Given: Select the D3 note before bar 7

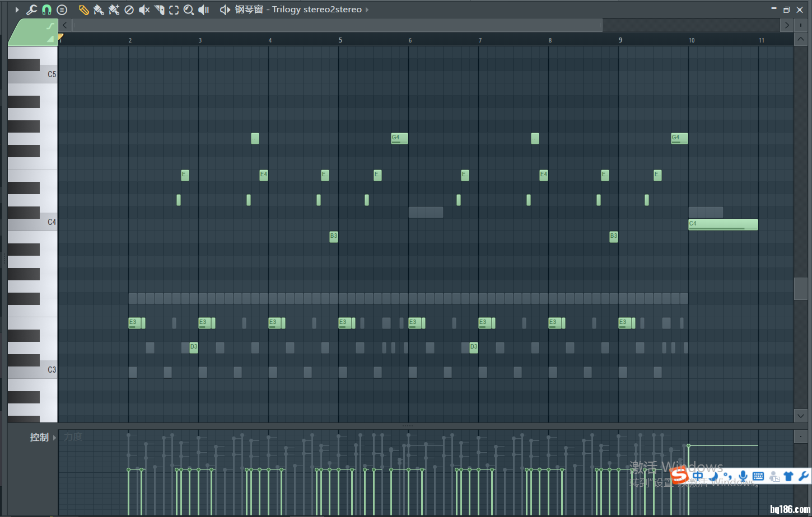Looking at the screenshot, I should [474, 347].
